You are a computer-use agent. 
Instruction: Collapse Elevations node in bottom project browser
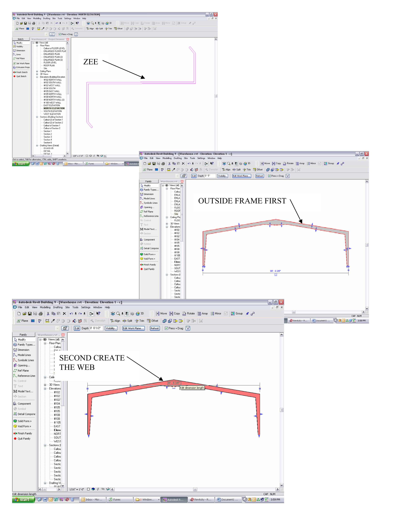[x=45, y=389]
